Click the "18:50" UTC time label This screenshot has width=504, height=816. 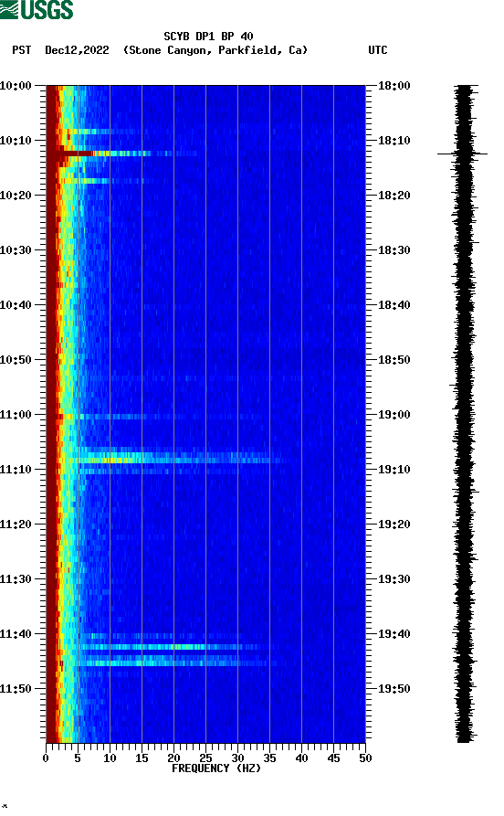coord(394,360)
